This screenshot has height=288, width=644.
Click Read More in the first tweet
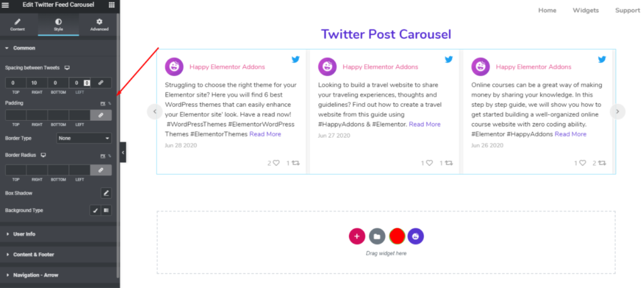265,134
